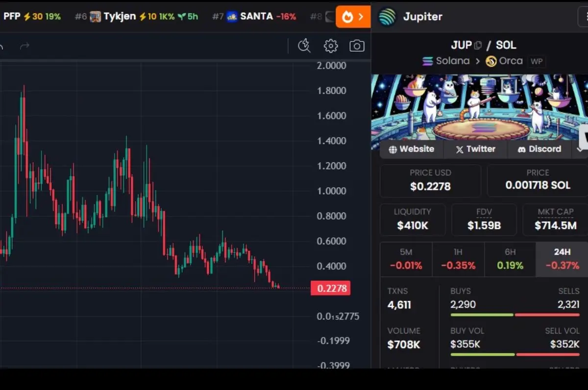Image resolution: width=588 pixels, height=390 pixels.
Task: Open Jupiter's Discord link
Action: point(539,149)
